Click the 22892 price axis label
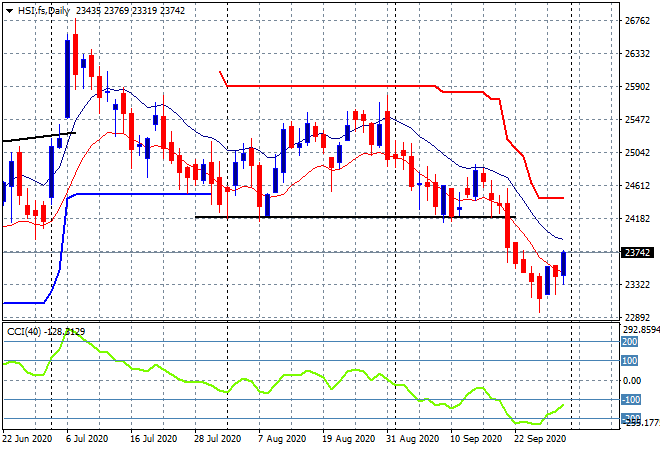This screenshot has width=660, height=450. [637, 318]
